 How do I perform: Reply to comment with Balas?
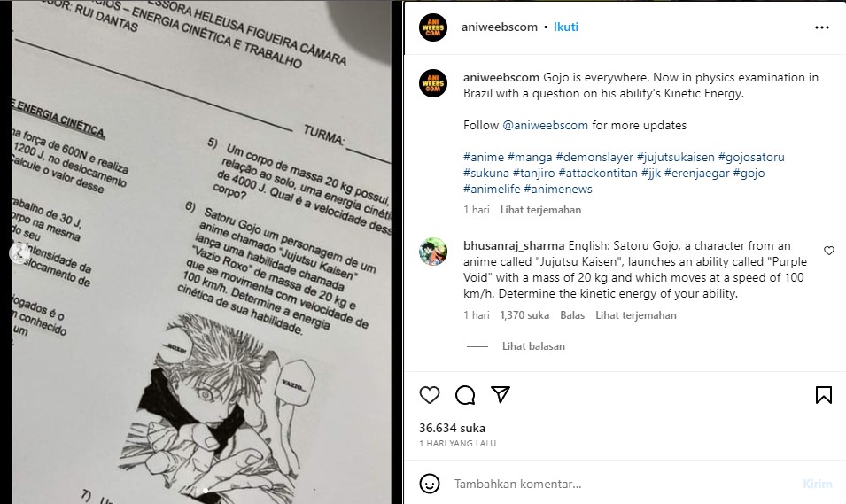click(x=572, y=315)
